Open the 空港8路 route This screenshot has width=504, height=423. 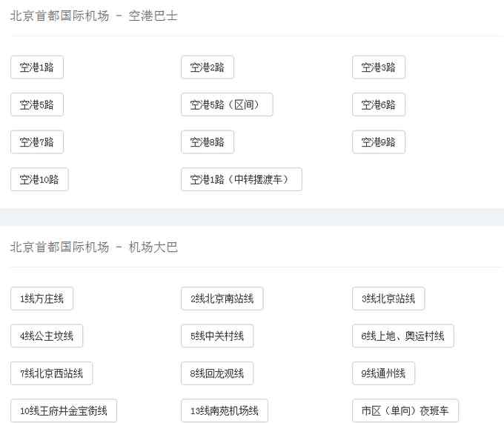click(208, 142)
